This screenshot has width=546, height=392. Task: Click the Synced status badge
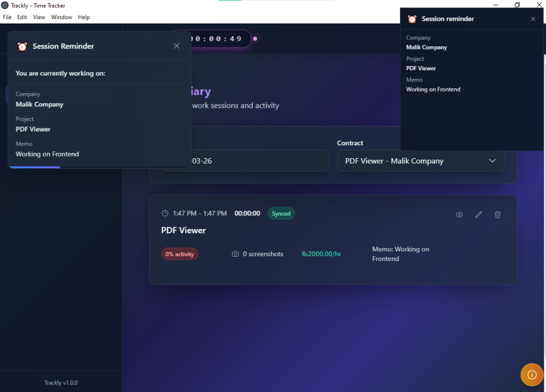(x=281, y=214)
